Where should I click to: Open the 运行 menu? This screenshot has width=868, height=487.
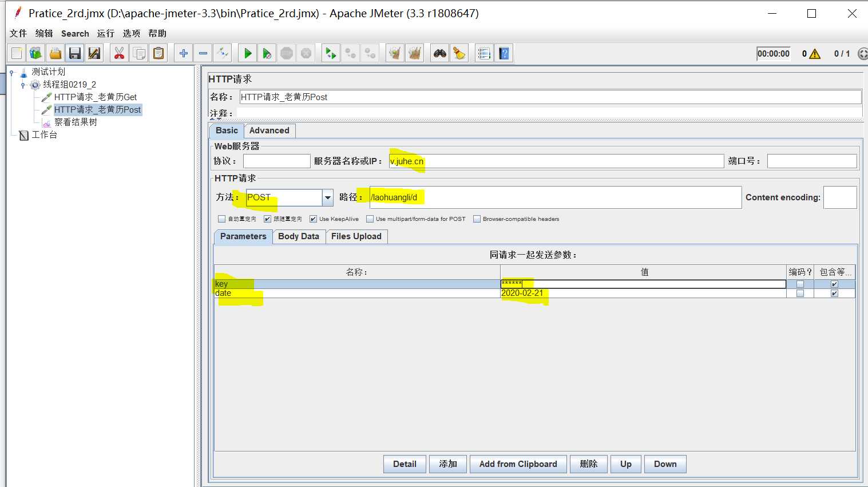pos(106,33)
